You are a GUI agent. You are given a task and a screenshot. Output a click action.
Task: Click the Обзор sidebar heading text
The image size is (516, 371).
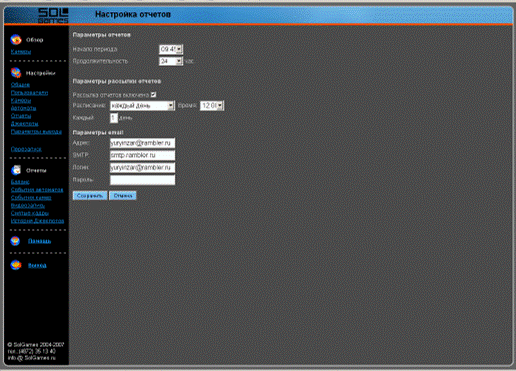click(x=35, y=40)
